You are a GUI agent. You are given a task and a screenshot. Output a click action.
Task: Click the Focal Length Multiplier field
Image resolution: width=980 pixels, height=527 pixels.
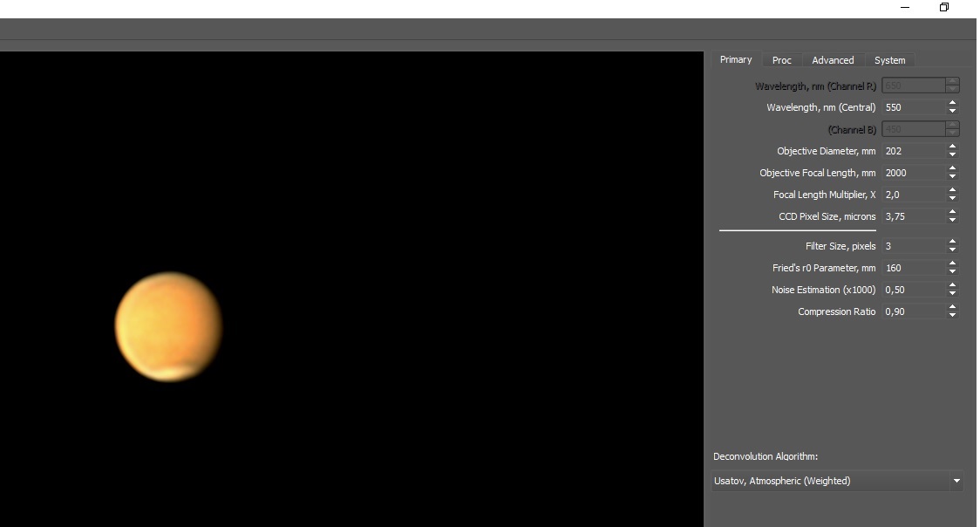(913, 195)
